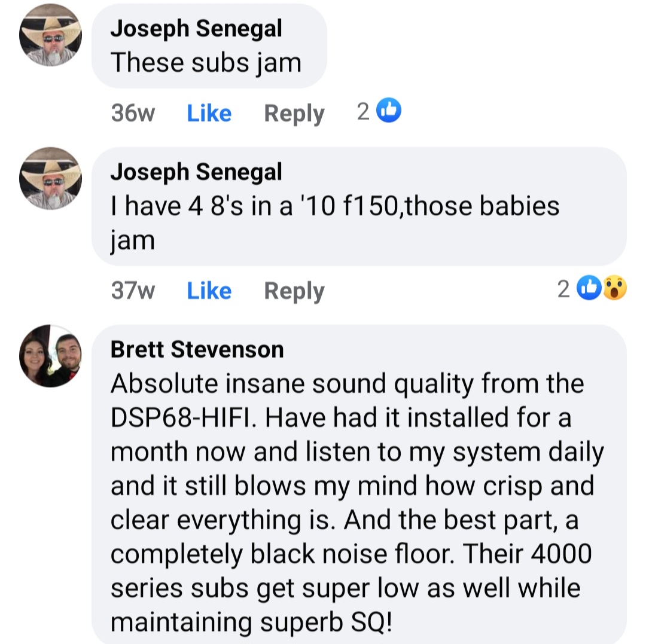Viewport: 646px width, 644px height.
Task: Like the "These subs jam" comment
Action: (x=209, y=113)
